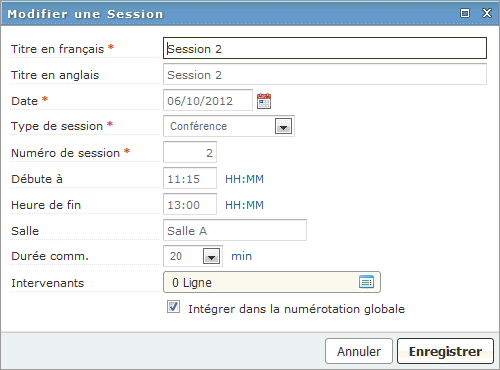Screen dimensions: 500x370
Task: Open the date picker calendar icon
Action: pos(264,101)
